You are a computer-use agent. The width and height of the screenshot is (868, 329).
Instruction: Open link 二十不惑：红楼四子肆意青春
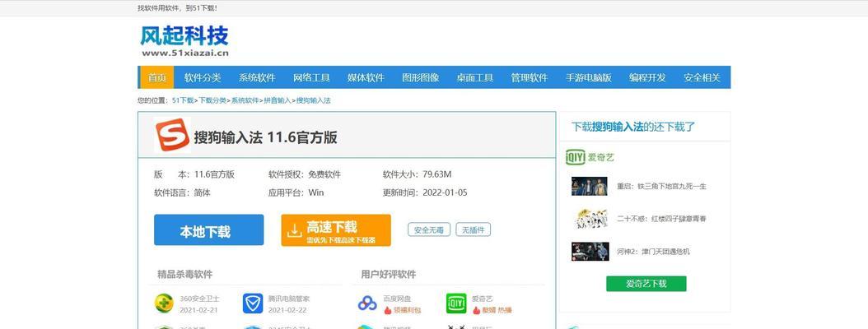661,219
